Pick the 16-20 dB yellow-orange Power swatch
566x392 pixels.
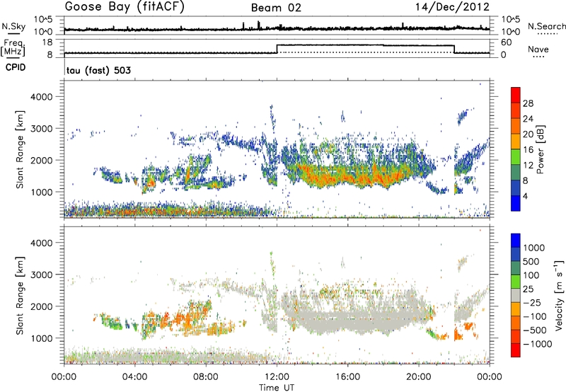pyautogui.click(x=516, y=141)
